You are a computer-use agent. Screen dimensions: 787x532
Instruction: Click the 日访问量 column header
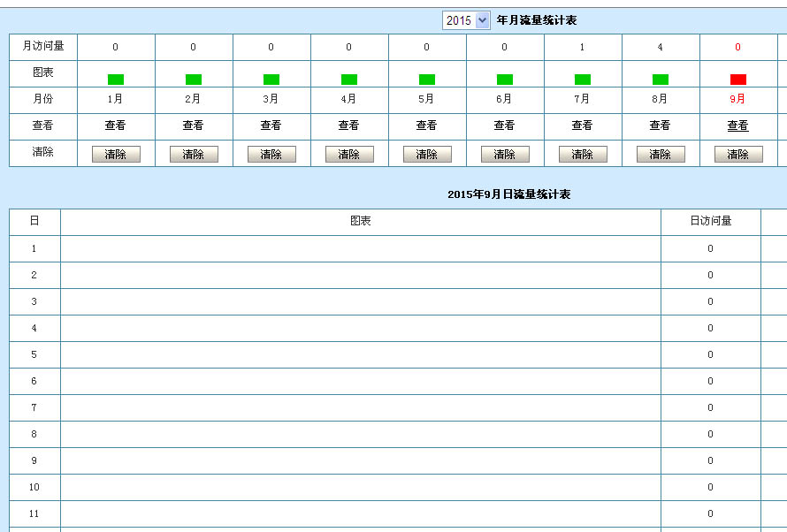[x=710, y=221]
